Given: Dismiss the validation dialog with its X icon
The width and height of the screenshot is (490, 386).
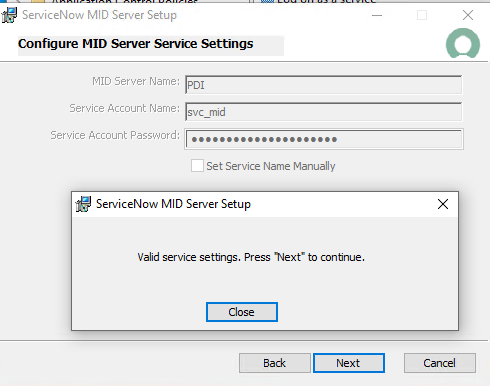Looking at the screenshot, I should [x=443, y=204].
